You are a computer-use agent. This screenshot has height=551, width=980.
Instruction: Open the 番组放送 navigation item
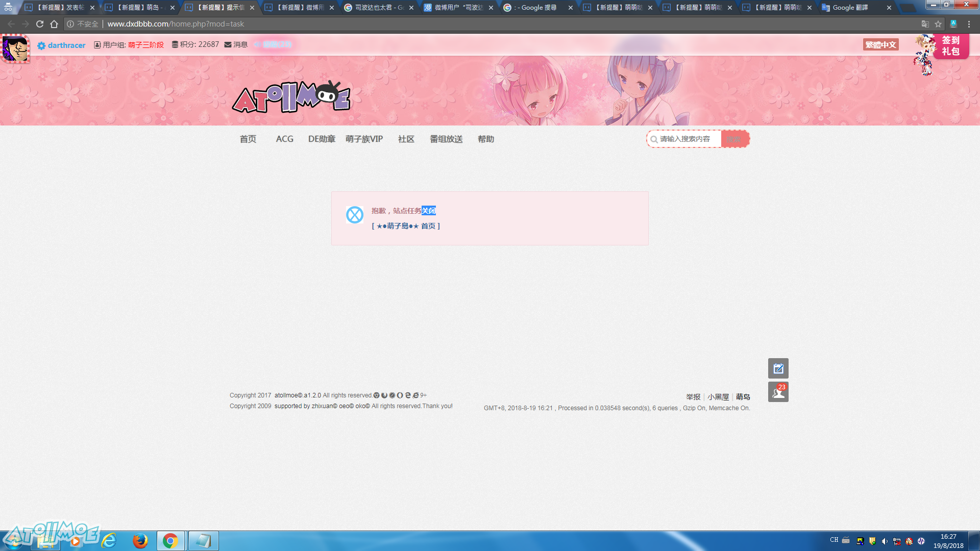(x=446, y=139)
